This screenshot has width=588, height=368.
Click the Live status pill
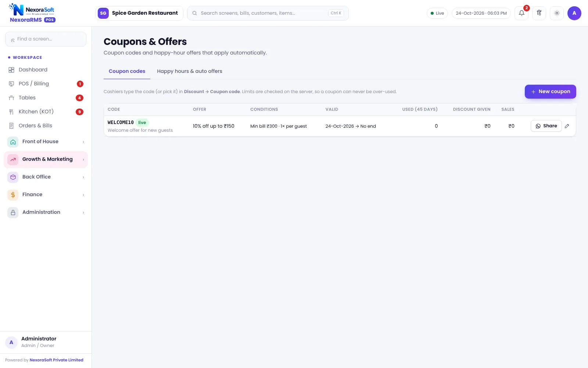click(x=437, y=13)
